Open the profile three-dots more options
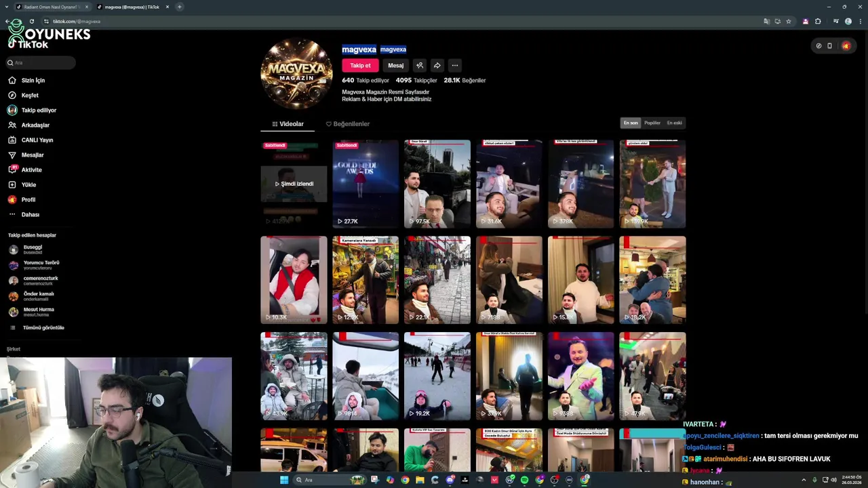 (455, 65)
